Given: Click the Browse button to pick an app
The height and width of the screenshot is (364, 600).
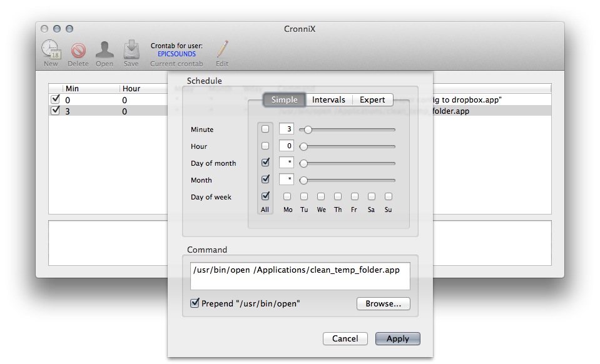Looking at the screenshot, I should pyautogui.click(x=383, y=303).
